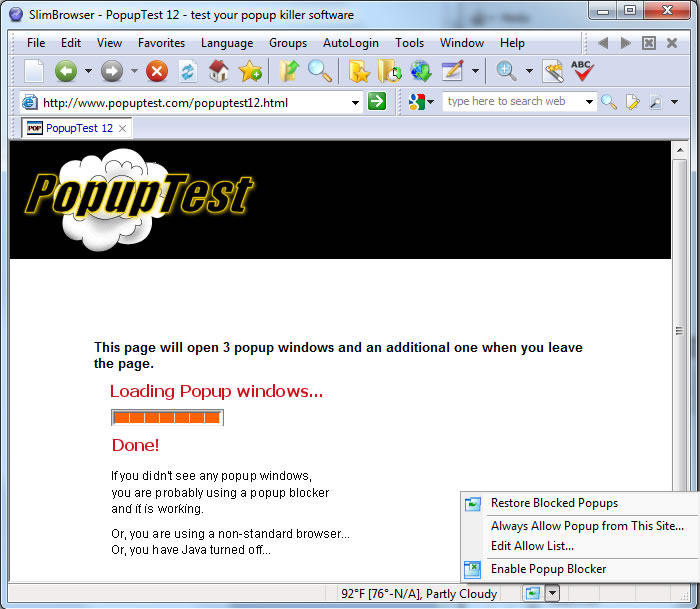Click the New blank page icon
The image size is (700, 609).
(x=34, y=71)
